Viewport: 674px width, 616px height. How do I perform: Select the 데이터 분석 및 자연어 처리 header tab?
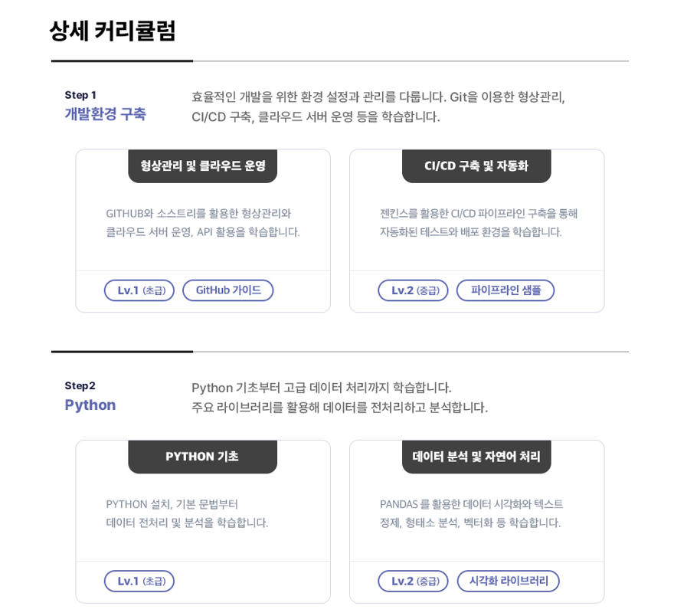point(476,456)
